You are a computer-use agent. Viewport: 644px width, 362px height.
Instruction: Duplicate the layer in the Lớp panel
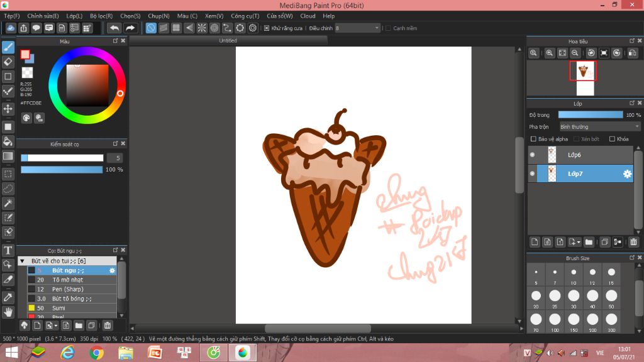tap(604, 242)
